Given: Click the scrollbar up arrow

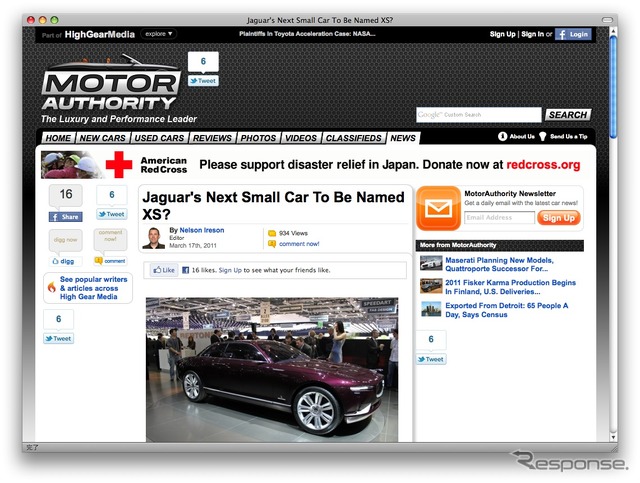Looking at the screenshot, I should tap(613, 31).
